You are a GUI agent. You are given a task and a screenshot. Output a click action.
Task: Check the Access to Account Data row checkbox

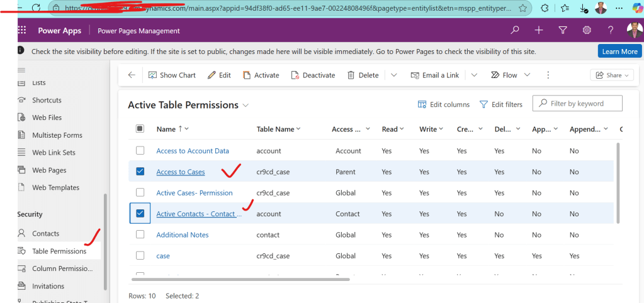(140, 151)
